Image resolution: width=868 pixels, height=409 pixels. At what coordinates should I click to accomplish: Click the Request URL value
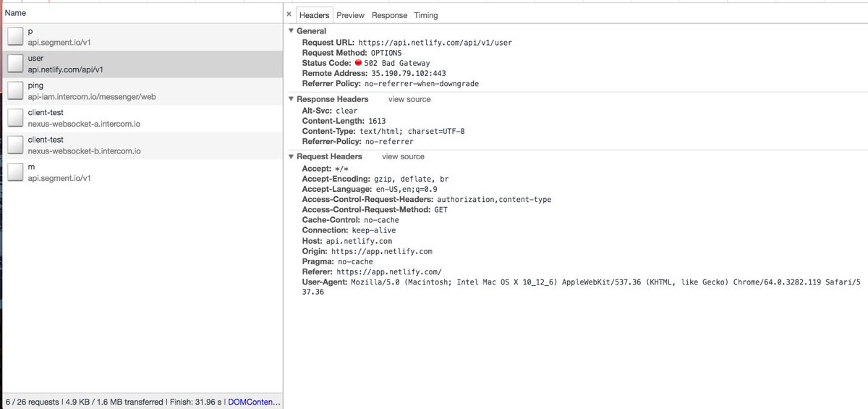tap(435, 43)
